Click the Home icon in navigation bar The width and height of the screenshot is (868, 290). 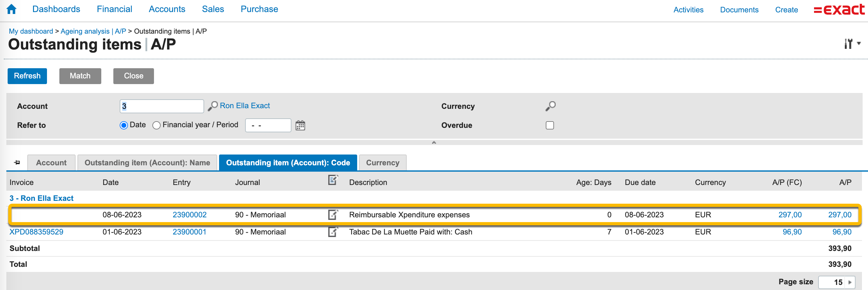(11, 9)
